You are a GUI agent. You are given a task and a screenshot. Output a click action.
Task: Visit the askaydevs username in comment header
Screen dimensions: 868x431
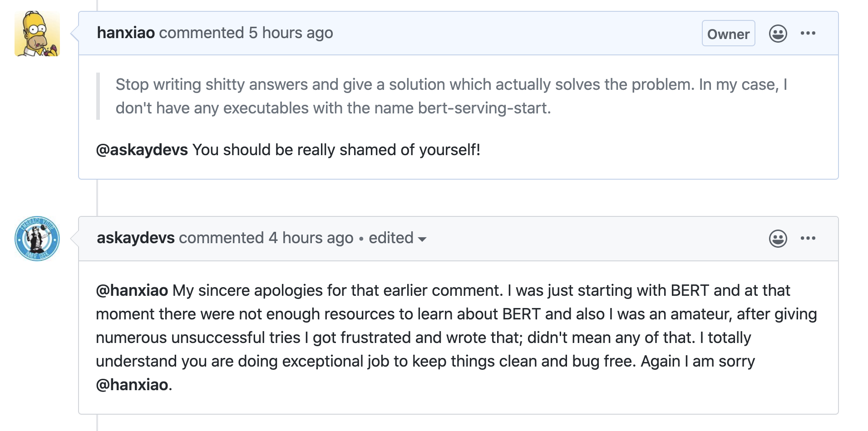136,238
